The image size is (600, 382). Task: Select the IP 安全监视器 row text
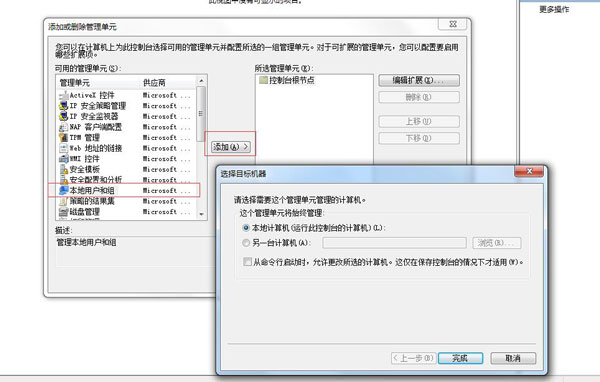[94, 116]
